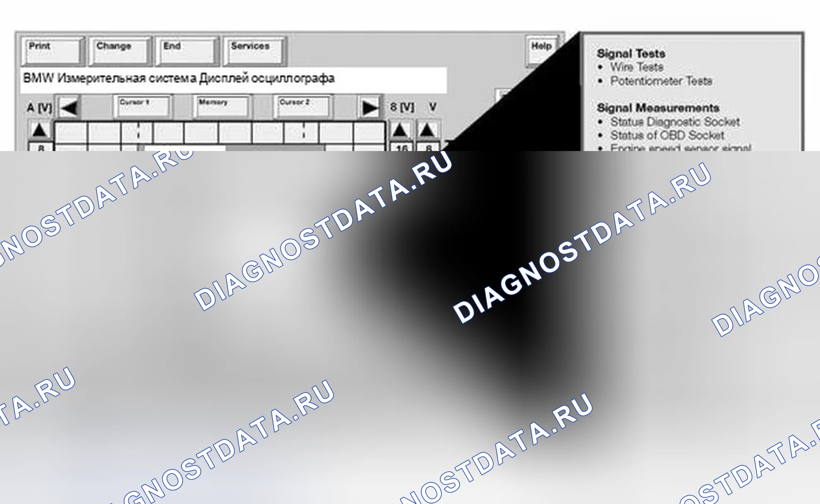This screenshot has height=504, width=820.
Task: Choose Status Diagnostic Socket measurement
Action: tap(675, 122)
